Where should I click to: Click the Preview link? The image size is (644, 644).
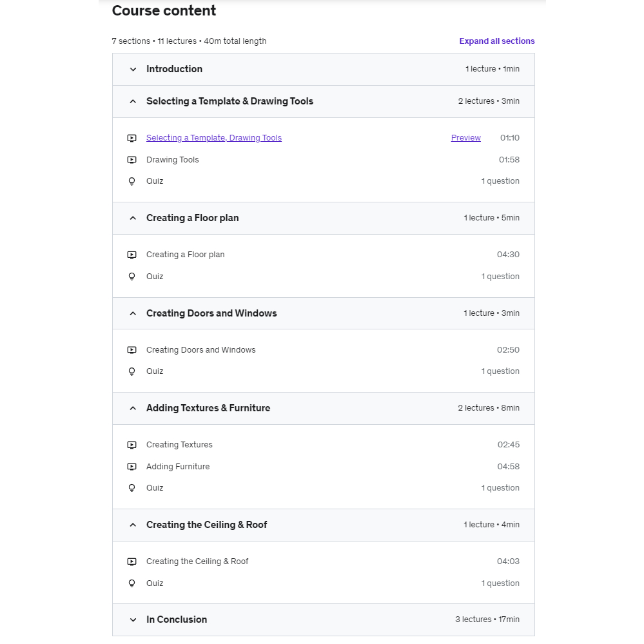[x=465, y=138]
